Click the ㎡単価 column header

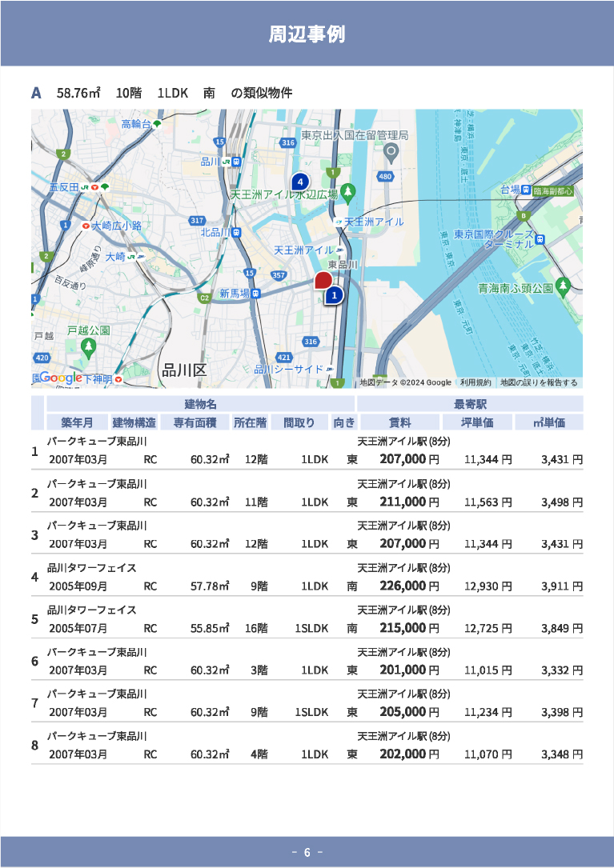549,422
